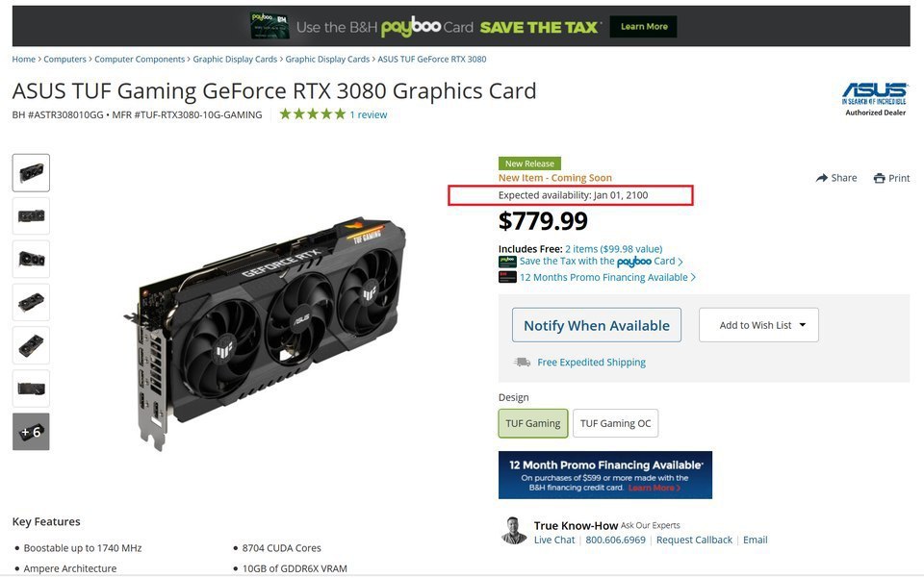Select the second product thumbnail image
This screenshot has height=578, width=924.
pyautogui.click(x=31, y=216)
